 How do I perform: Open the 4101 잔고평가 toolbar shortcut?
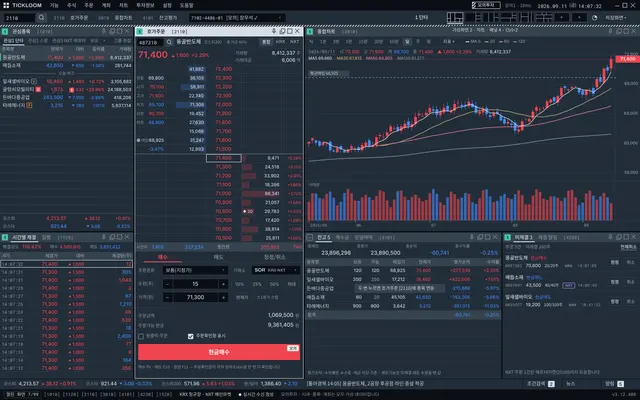160,18
